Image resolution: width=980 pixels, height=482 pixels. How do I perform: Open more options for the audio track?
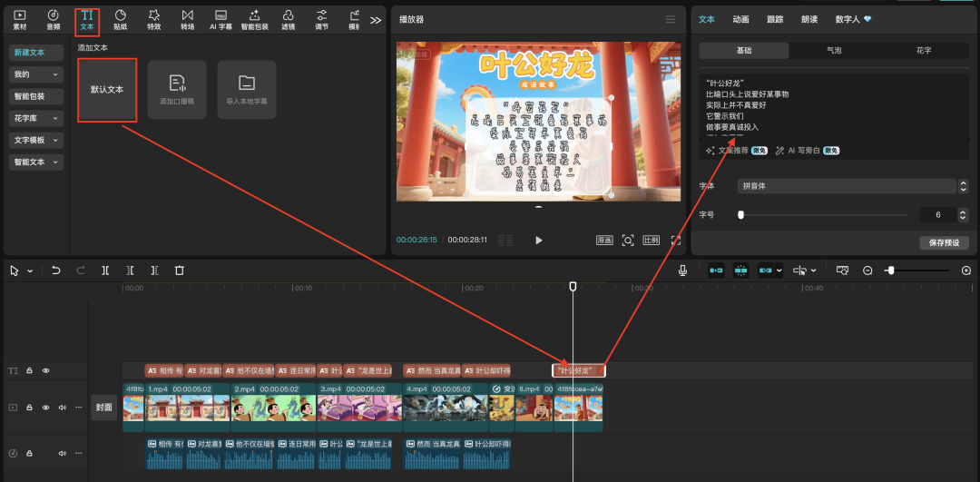coord(79,453)
